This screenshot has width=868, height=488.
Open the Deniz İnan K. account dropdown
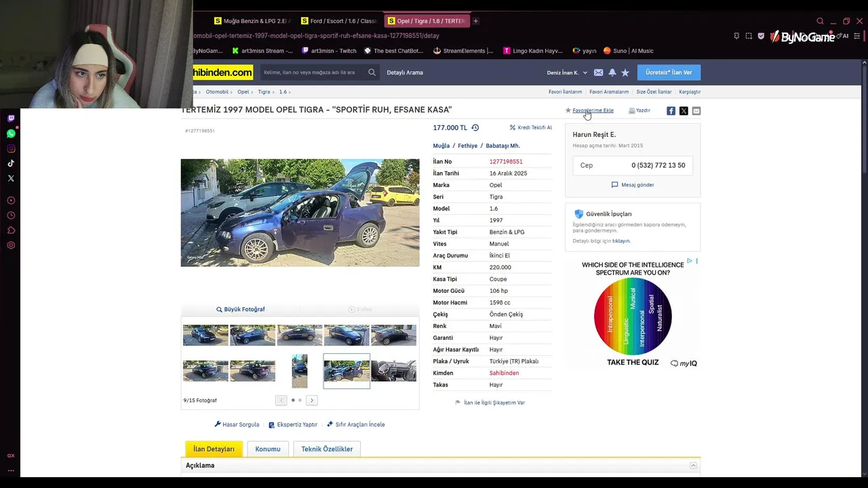567,73
